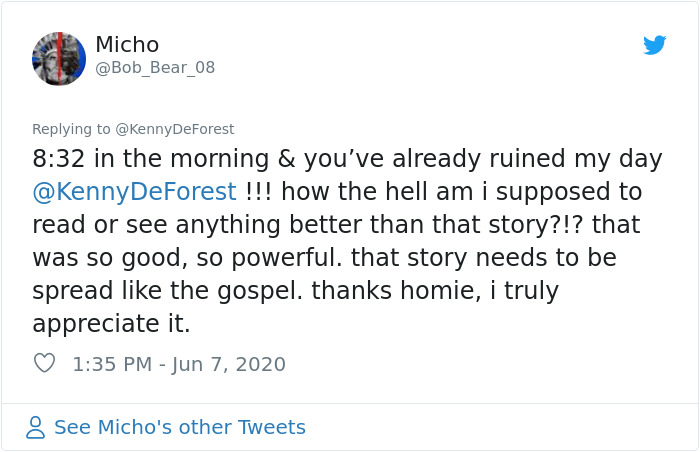
Task: Open Micho's profile avatar picture
Action: [x=59, y=58]
